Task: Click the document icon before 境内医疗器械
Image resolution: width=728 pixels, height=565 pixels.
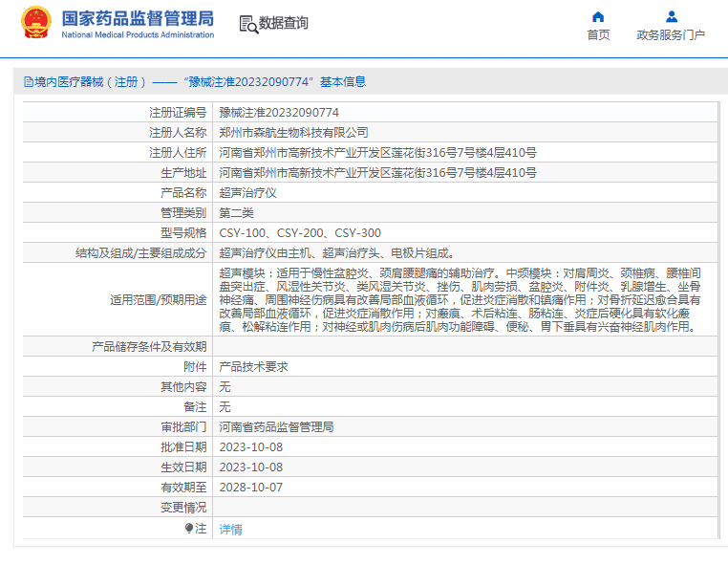Action: [29, 82]
